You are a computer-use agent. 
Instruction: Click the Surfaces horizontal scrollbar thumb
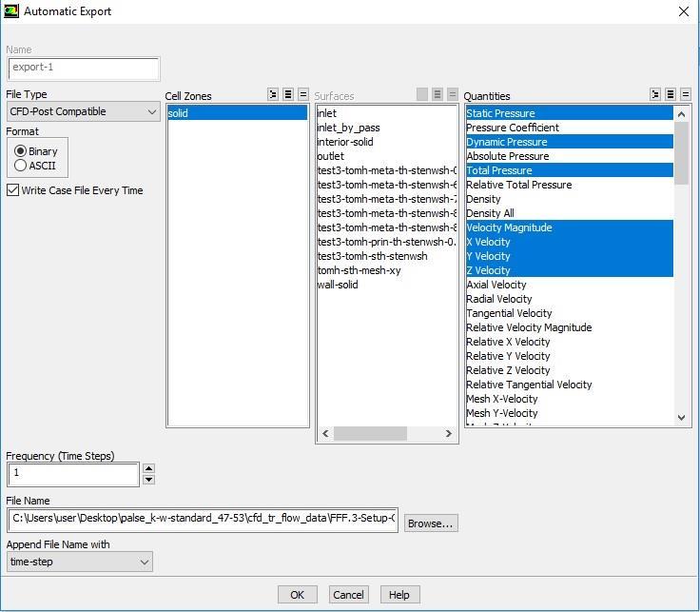(x=370, y=433)
